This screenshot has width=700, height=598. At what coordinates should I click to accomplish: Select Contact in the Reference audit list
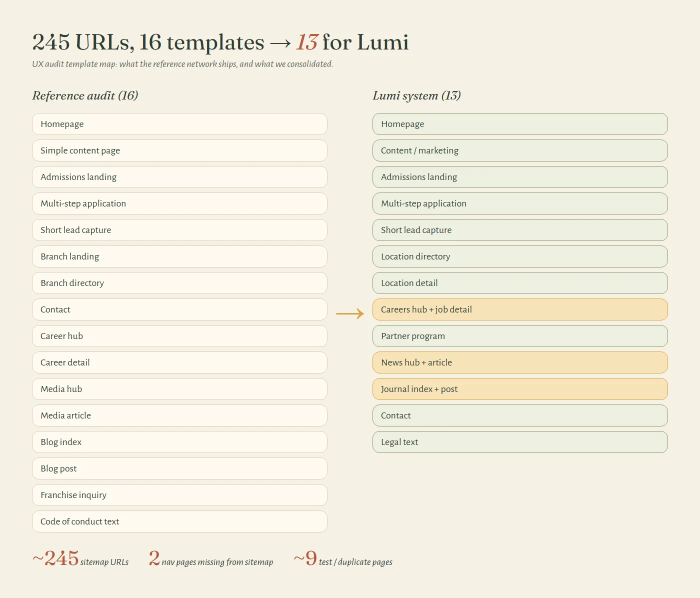[x=179, y=309]
